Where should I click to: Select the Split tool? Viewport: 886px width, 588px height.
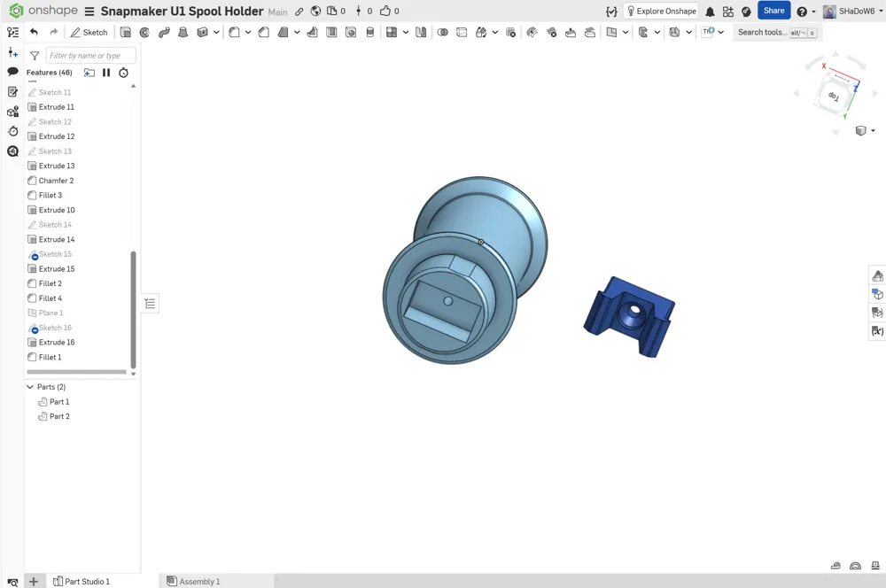point(462,32)
